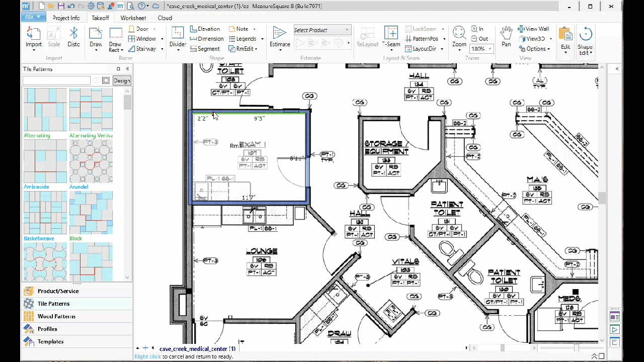Viewport: 644px width, 362px height.
Task: Open settings gear in quick access toolbar
Action: 91,6
